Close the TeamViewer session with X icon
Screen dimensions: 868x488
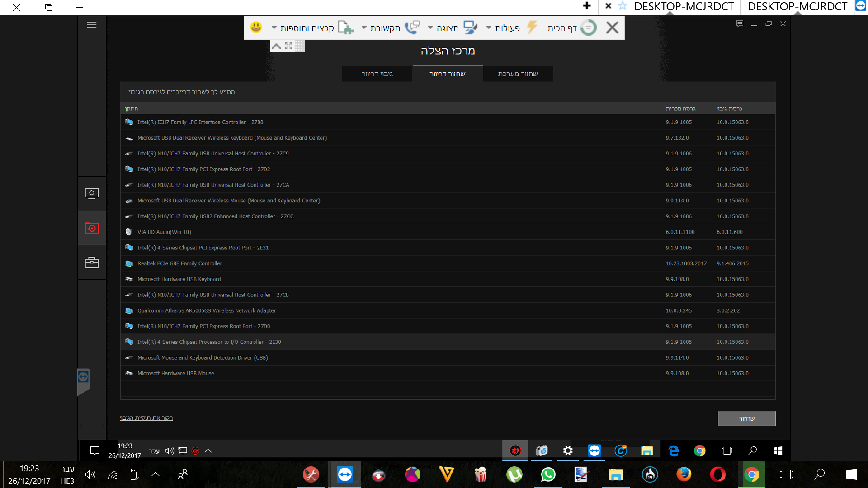[612, 28]
